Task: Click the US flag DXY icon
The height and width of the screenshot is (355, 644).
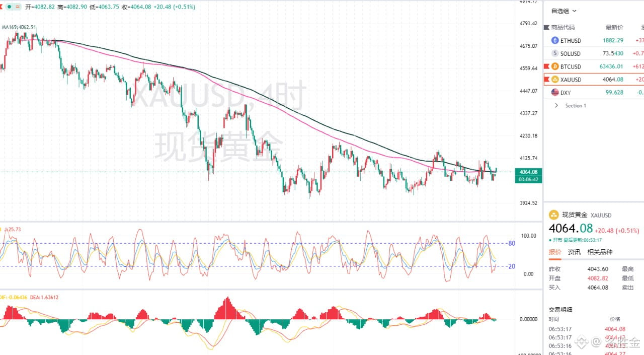Action: (x=555, y=93)
